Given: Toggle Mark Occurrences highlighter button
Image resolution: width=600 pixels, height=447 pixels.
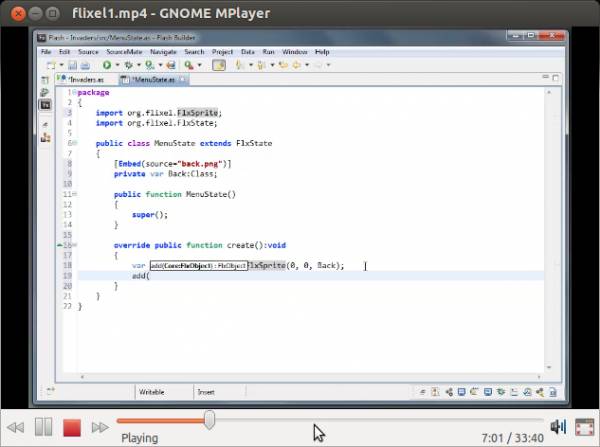Looking at the screenshot, I should [219, 65].
